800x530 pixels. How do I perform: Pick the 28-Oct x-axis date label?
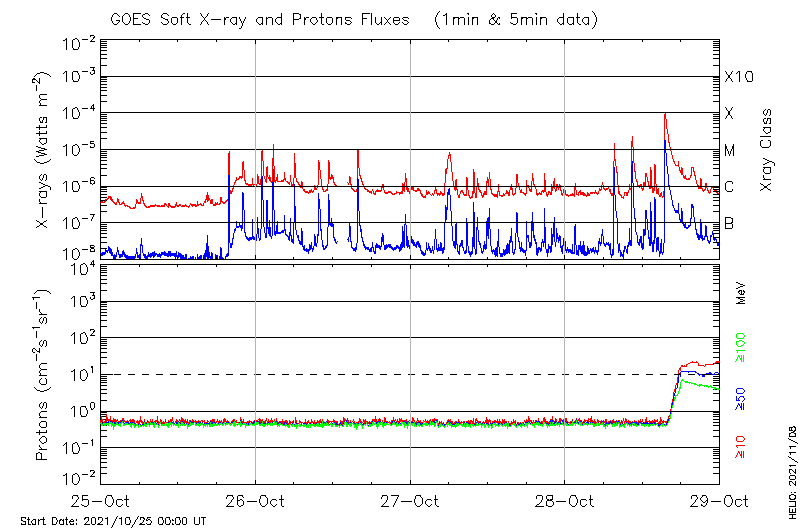coord(564,500)
